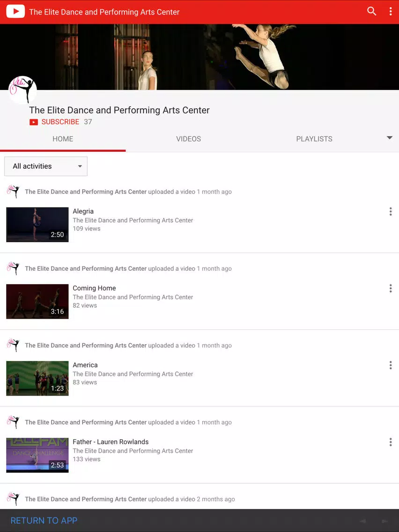This screenshot has height=532, width=399.
Task: Open the Father - Lauren Rowlands thumbnail
Action: pyautogui.click(x=37, y=455)
